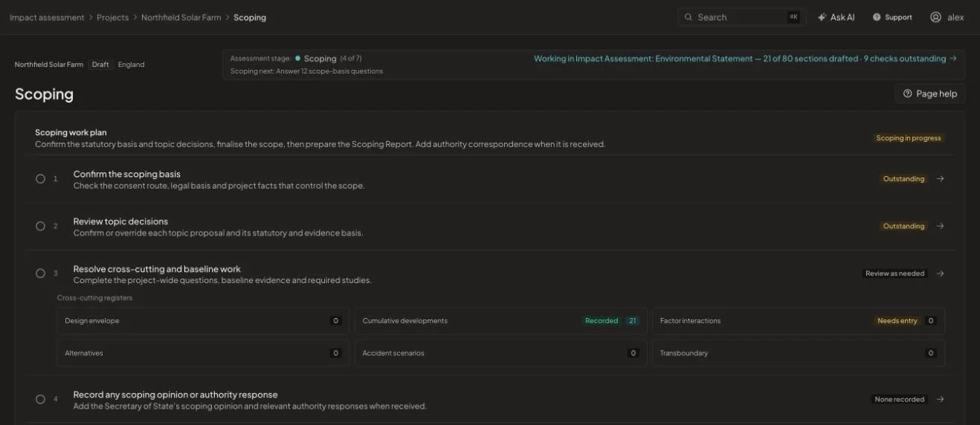The height and width of the screenshot is (425, 980).
Task: Click the search magnifier icon
Action: coord(689,17)
